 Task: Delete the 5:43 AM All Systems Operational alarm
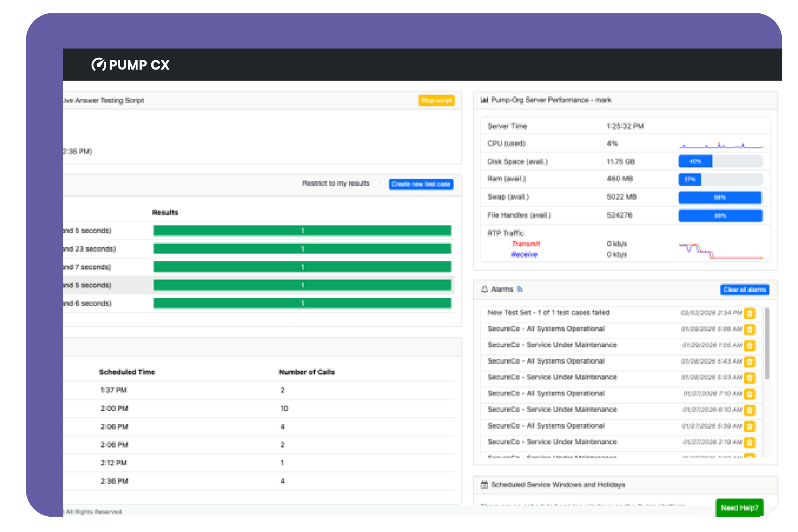tap(749, 362)
